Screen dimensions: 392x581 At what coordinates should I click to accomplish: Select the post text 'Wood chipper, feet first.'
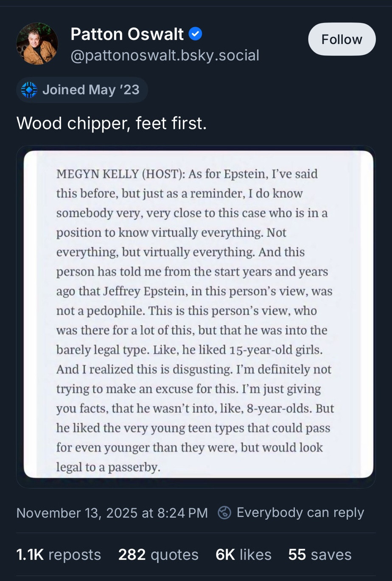point(112,123)
